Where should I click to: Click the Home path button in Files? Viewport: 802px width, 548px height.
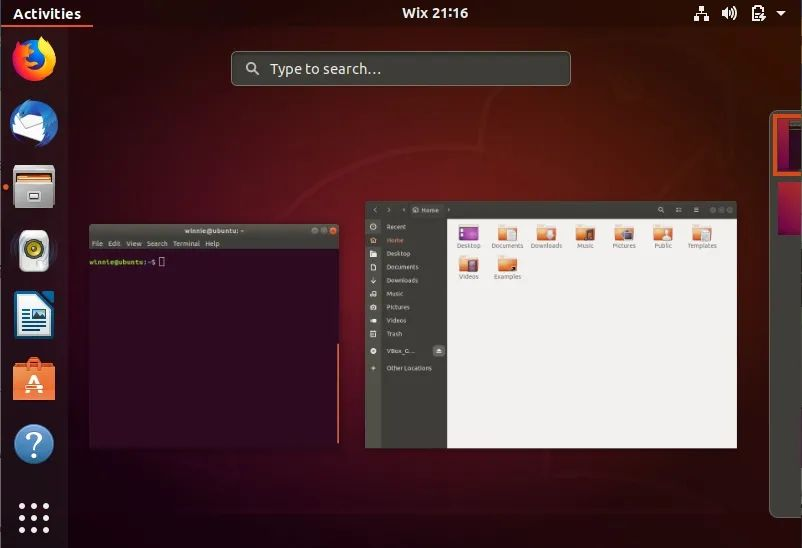426,210
